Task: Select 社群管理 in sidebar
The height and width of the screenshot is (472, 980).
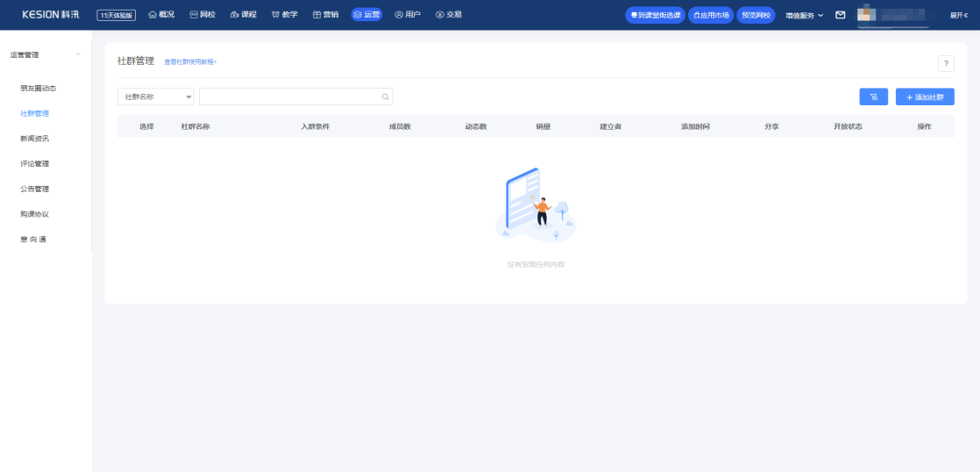Action: [34, 114]
